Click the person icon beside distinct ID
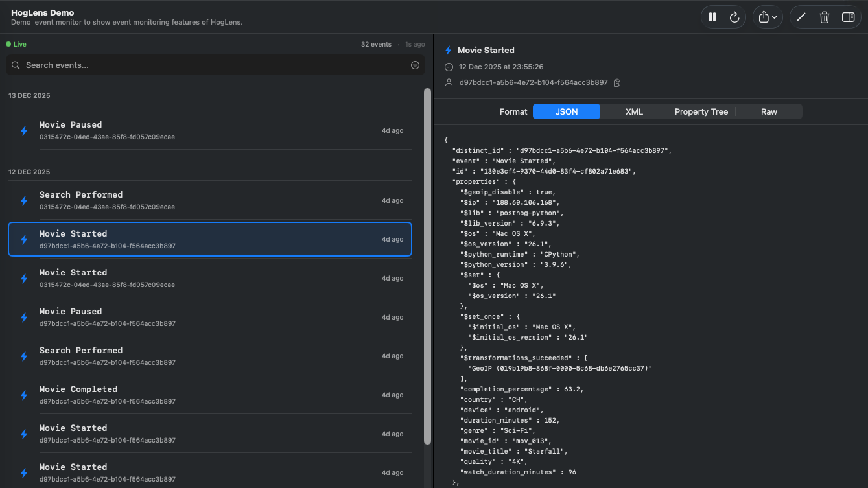868x488 pixels. coord(448,83)
